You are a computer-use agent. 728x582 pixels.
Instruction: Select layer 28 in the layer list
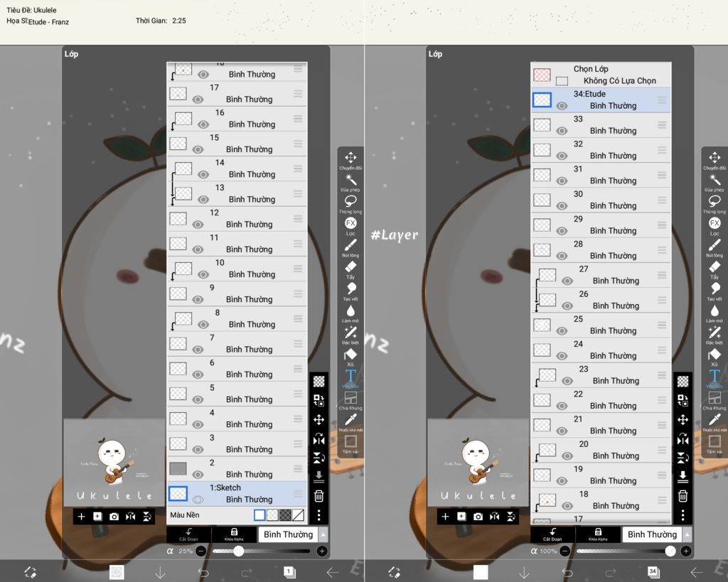pyautogui.click(x=601, y=250)
